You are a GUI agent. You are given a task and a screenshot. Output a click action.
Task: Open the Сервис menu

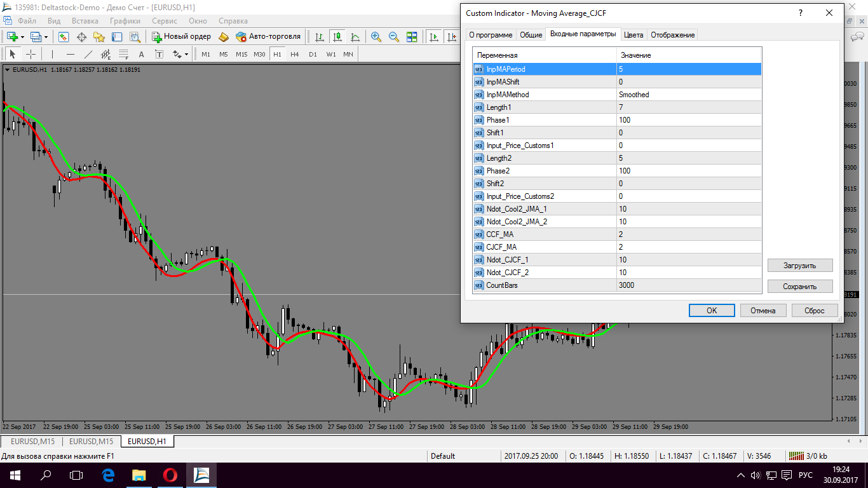[x=165, y=21]
